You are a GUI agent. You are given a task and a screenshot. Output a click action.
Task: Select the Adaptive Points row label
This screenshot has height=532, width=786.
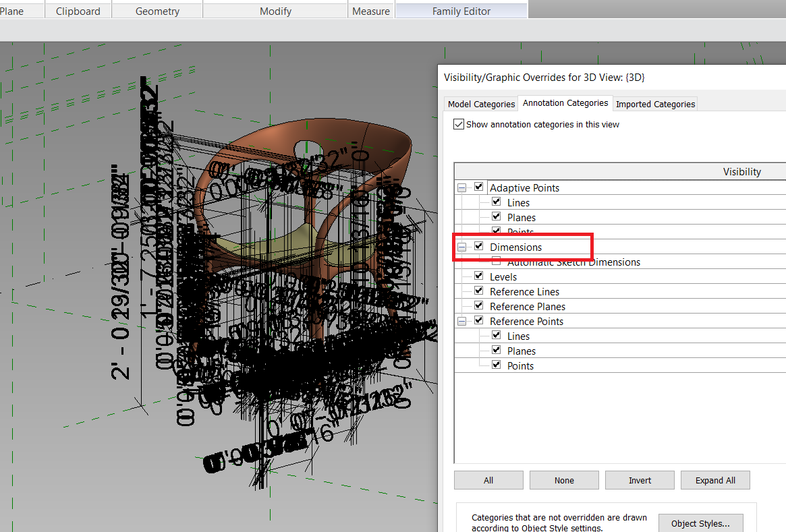pyautogui.click(x=524, y=188)
